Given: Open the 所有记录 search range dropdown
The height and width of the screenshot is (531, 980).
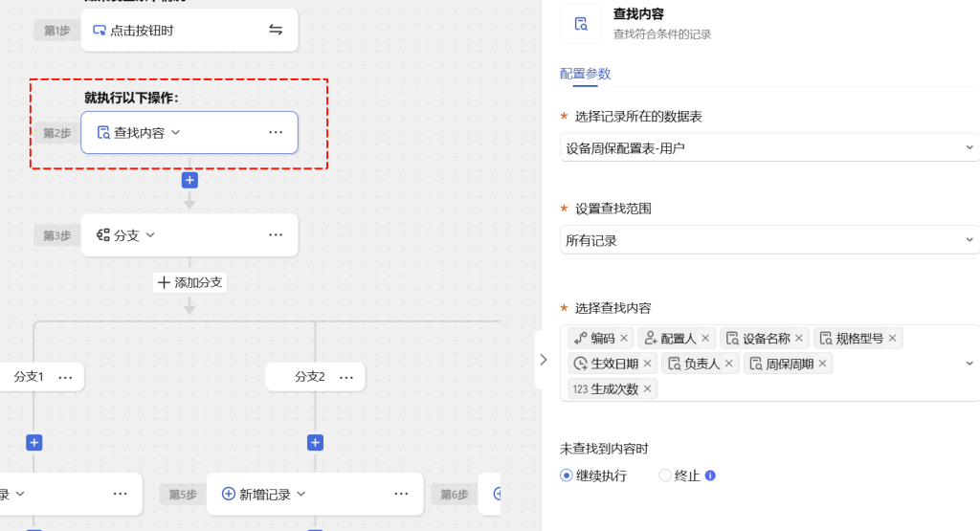Looking at the screenshot, I should [x=770, y=240].
